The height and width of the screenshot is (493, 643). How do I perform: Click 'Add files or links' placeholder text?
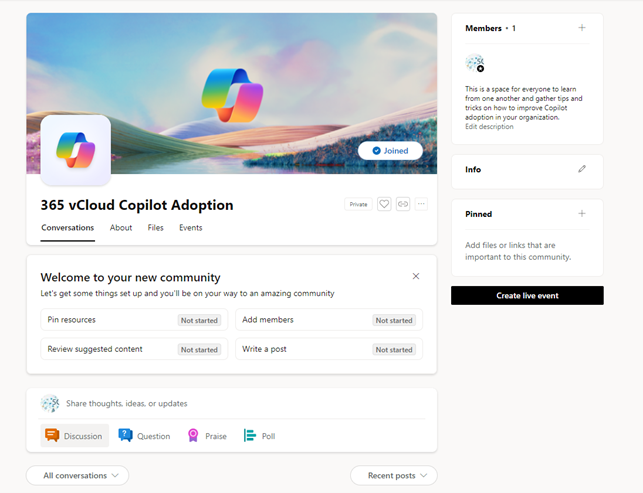click(518, 251)
